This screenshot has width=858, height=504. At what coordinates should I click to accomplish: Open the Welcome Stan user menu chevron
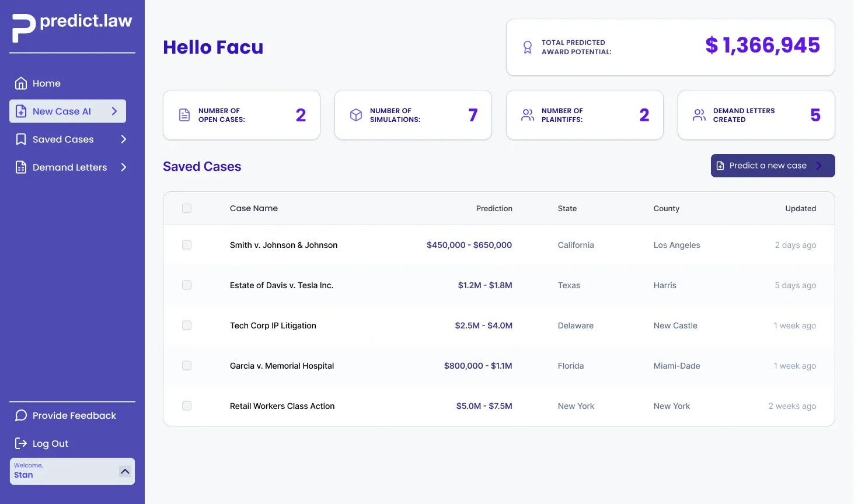pyautogui.click(x=125, y=471)
